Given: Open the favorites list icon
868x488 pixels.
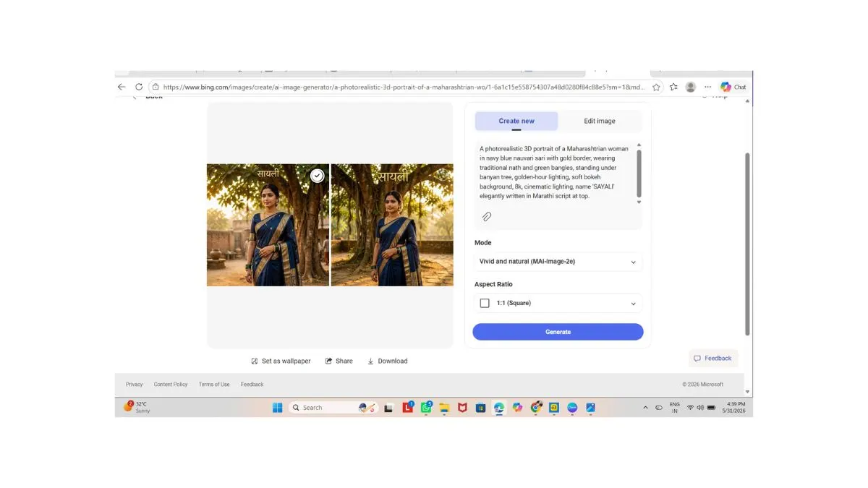Looking at the screenshot, I should coord(673,87).
